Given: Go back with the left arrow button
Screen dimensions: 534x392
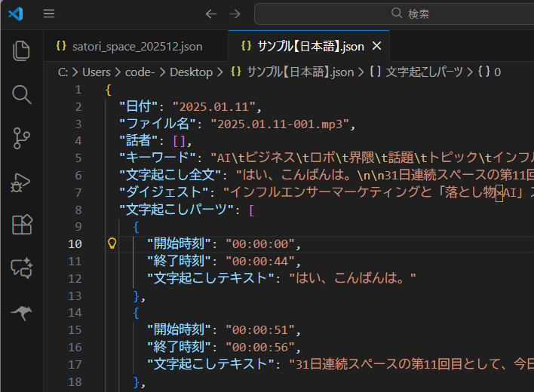Looking at the screenshot, I should pos(211,14).
